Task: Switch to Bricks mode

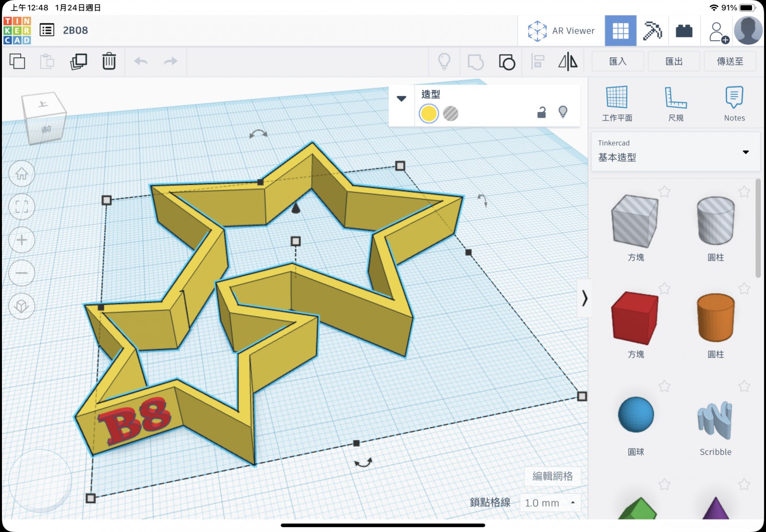Action: [684, 31]
